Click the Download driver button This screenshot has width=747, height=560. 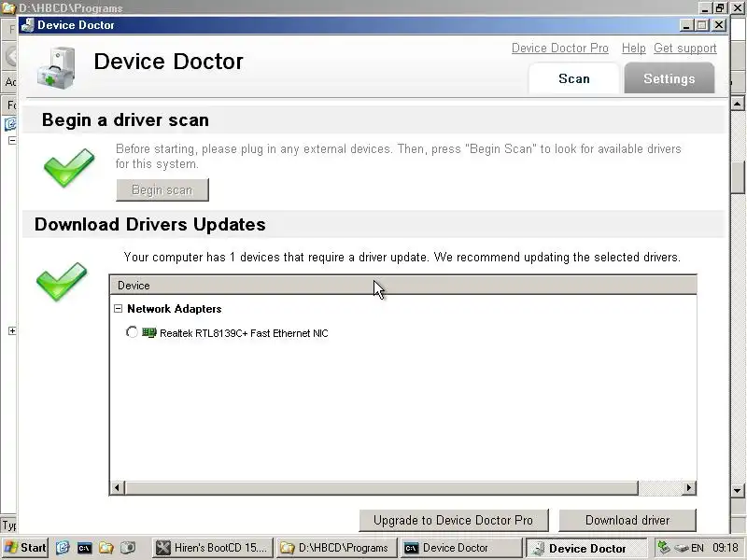(627, 521)
